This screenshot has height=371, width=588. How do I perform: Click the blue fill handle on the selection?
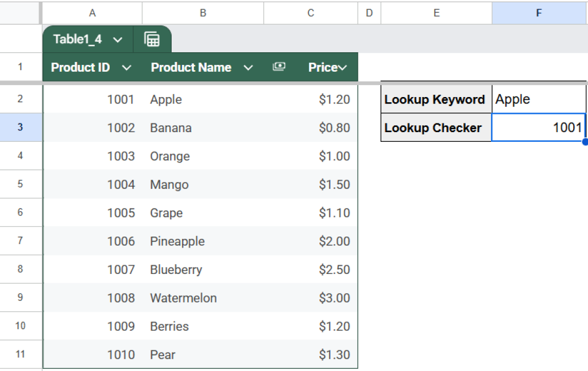(x=585, y=141)
